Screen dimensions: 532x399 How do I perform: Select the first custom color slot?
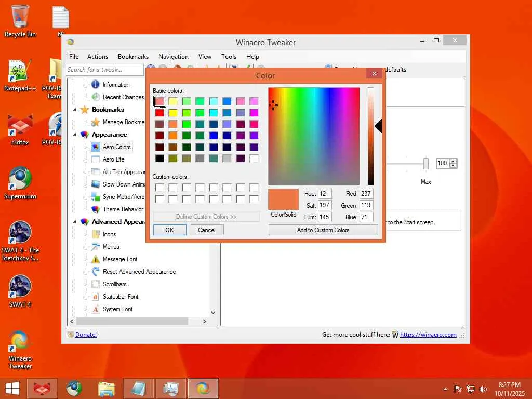pyautogui.click(x=159, y=188)
